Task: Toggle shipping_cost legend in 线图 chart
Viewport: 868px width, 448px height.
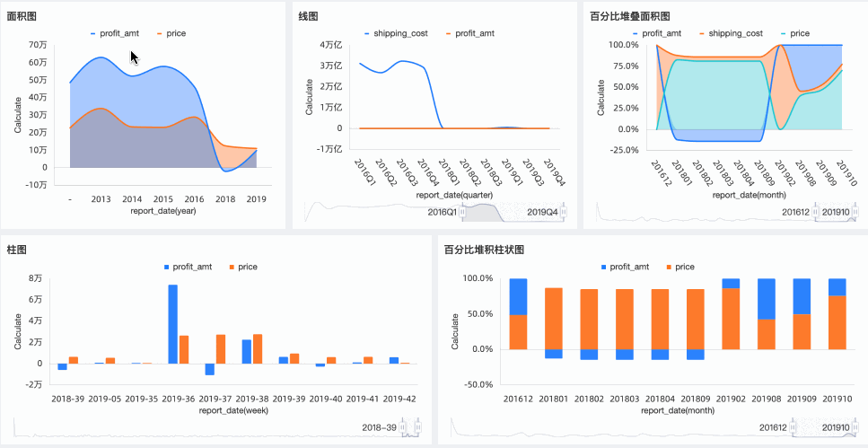Action: tap(397, 33)
